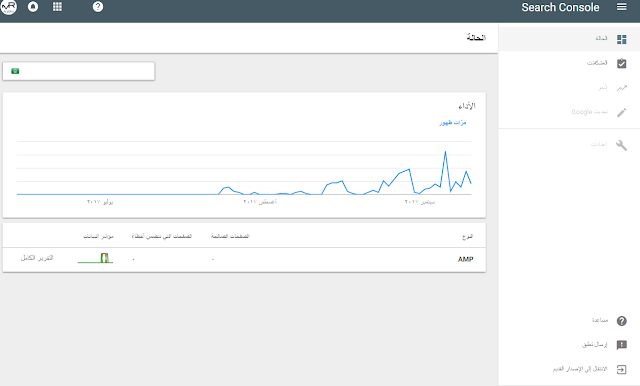Select the Google update sidebar label
Image resolution: width=640 pixels, height=386 pixels.
point(590,112)
